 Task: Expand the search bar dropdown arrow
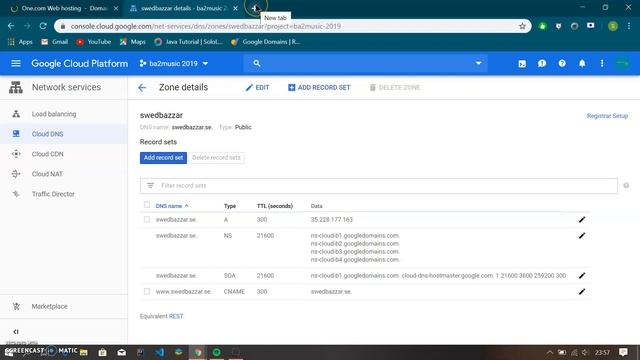point(478,63)
